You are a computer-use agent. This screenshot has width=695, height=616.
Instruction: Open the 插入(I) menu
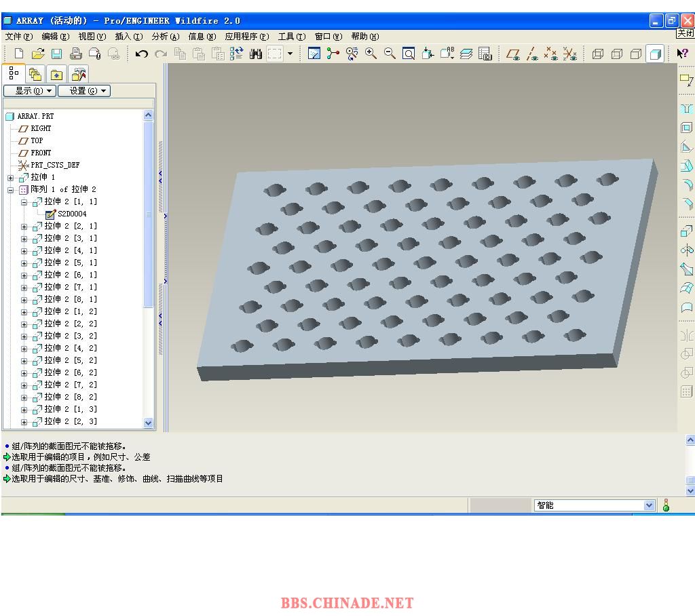click(x=129, y=37)
